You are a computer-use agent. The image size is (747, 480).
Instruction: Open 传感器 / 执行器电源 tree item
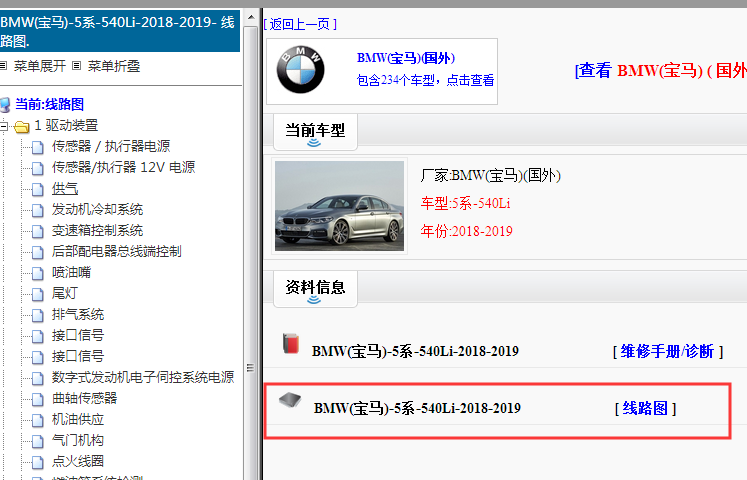click(111, 146)
